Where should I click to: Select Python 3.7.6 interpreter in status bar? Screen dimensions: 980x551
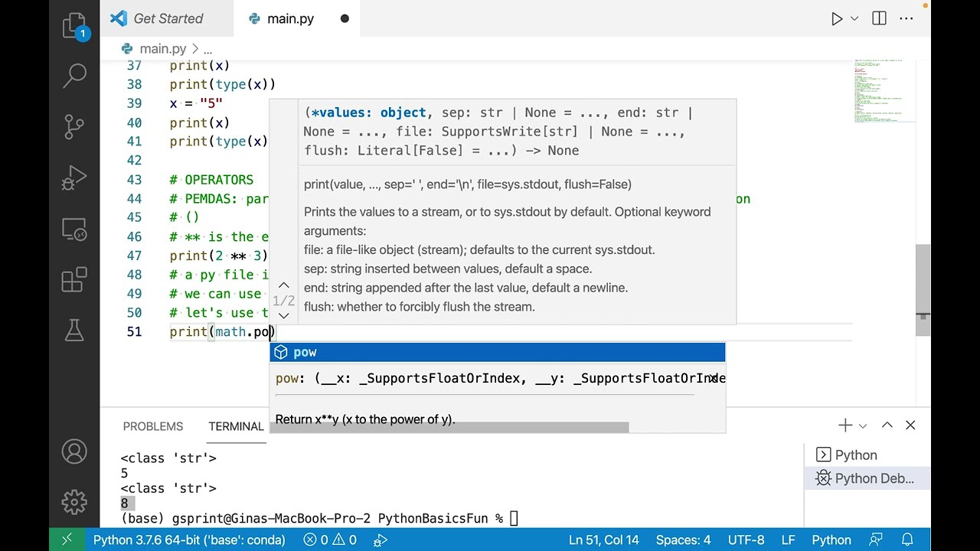(189, 540)
